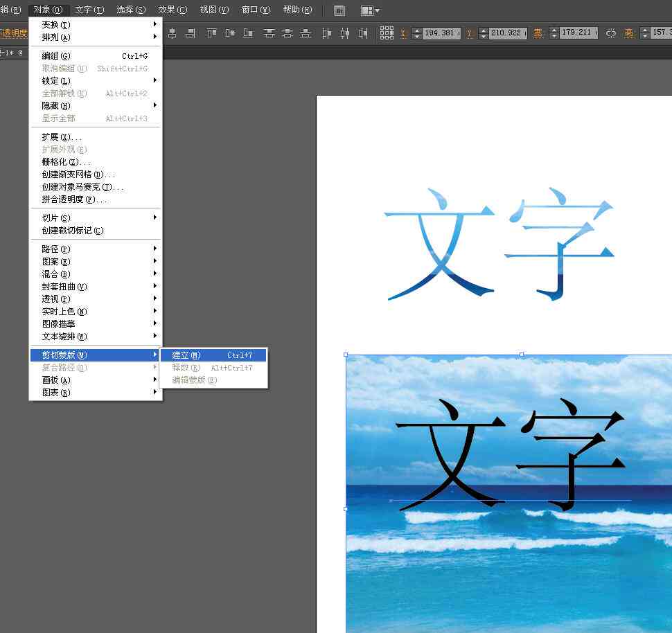Expand 封套扭曲(V) submenu
The height and width of the screenshot is (633, 672).
(x=96, y=287)
